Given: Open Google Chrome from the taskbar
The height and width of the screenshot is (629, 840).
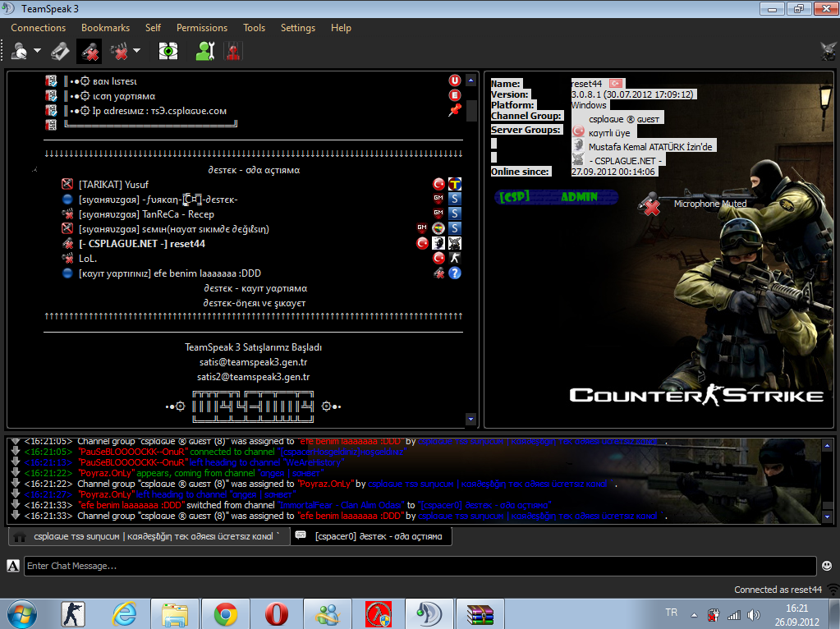Looking at the screenshot, I should tap(226, 614).
